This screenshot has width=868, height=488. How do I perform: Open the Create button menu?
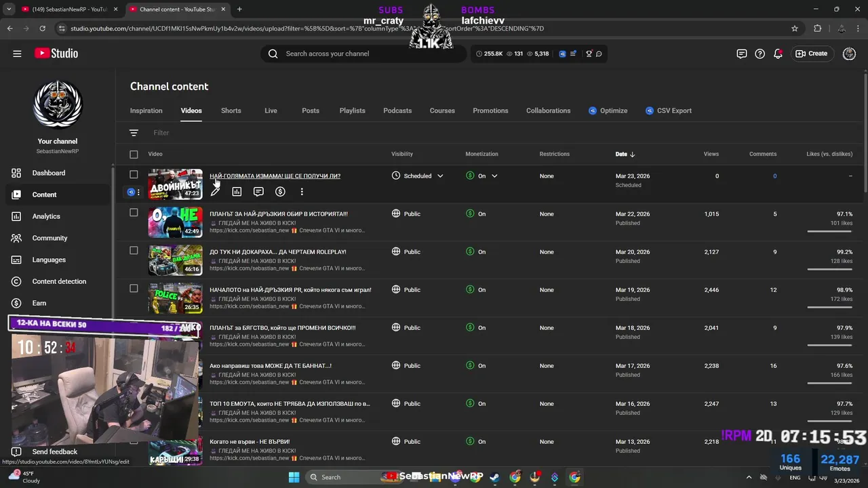(812, 54)
